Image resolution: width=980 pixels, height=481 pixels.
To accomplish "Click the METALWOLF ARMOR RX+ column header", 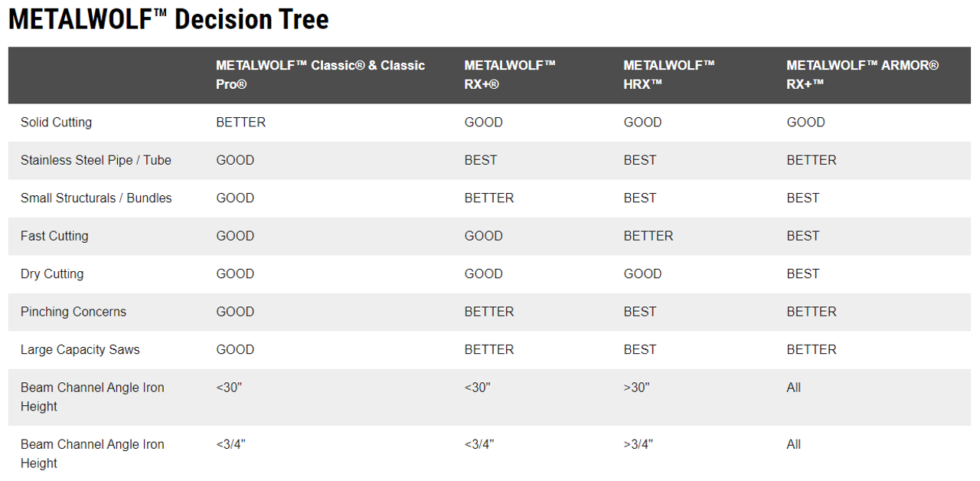I will [x=862, y=75].
